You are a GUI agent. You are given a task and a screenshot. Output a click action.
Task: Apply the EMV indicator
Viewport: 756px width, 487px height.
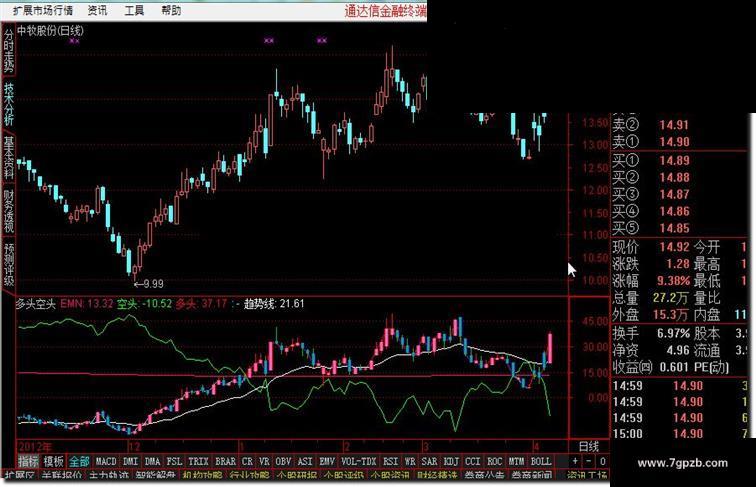pyautogui.click(x=327, y=461)
